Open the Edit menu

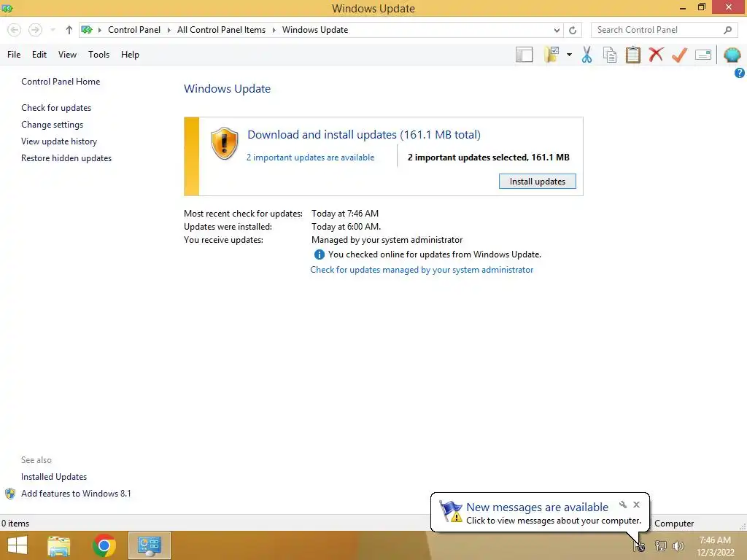[39, 55]
